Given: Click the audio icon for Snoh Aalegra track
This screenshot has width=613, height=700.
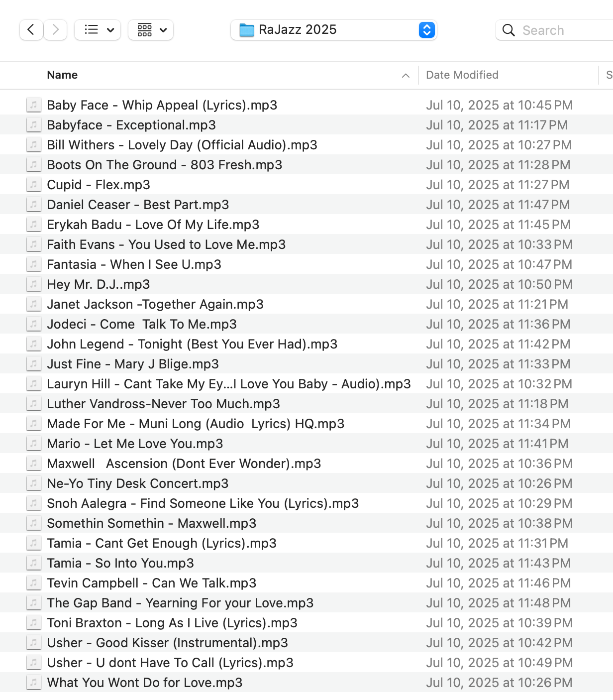Looking at the screenshot, I should pos(33,503).
